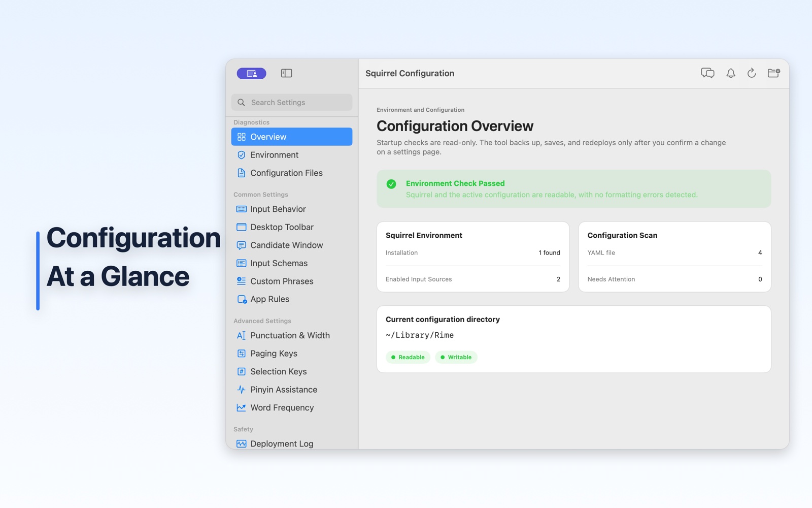Click the Squirrel Environment card title
This screenshot has width=812, height=508.
click(x=424, y=235)
